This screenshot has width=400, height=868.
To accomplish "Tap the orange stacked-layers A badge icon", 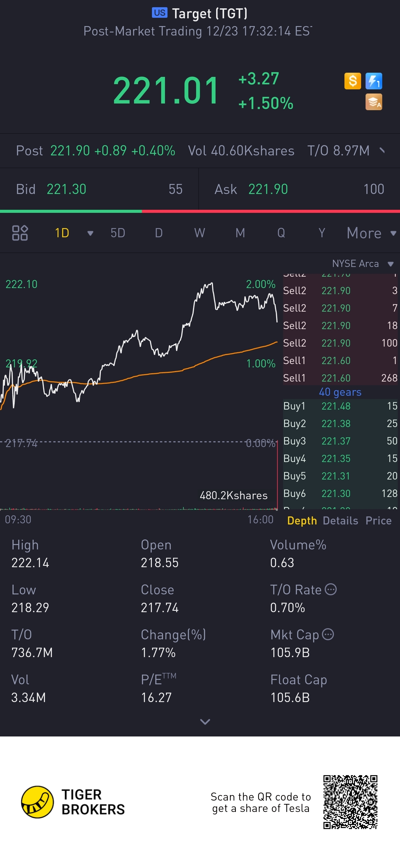I will pos(374,102).
